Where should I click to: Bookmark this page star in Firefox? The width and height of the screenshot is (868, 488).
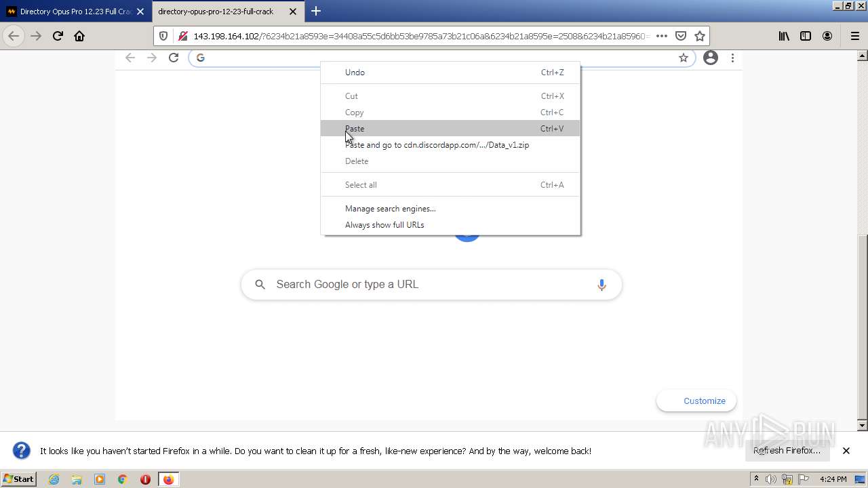(700, 36)
